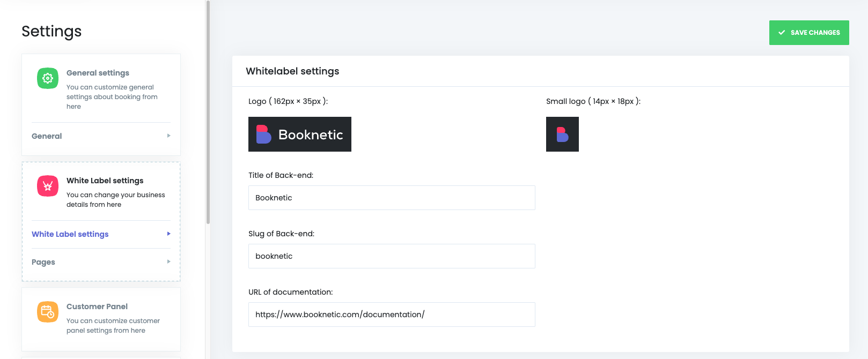Open the Pages submenu item
Screen dimensions: 868x359
43,262
